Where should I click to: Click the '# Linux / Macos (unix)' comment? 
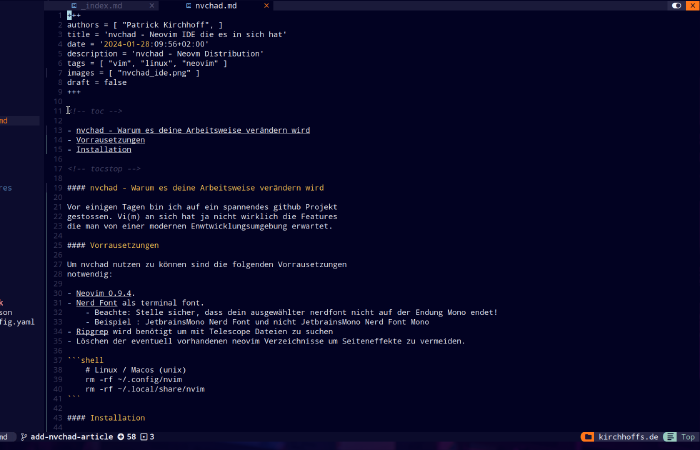(136, 370)
